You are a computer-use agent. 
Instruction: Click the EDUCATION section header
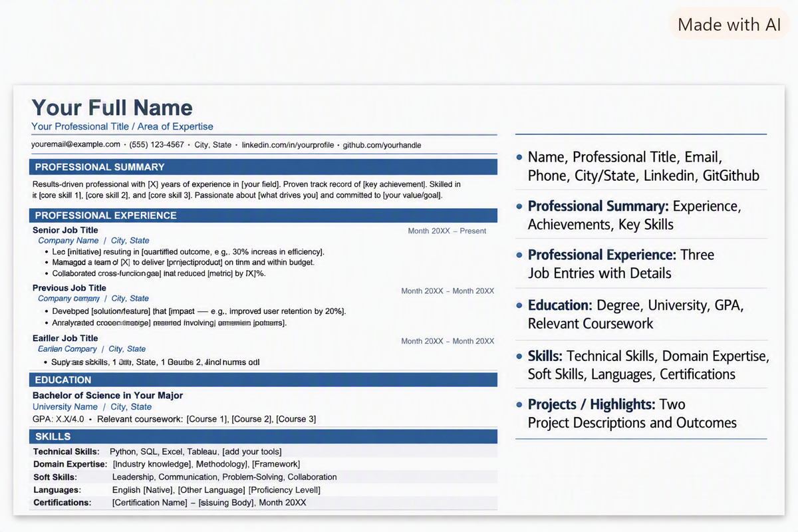263,380
